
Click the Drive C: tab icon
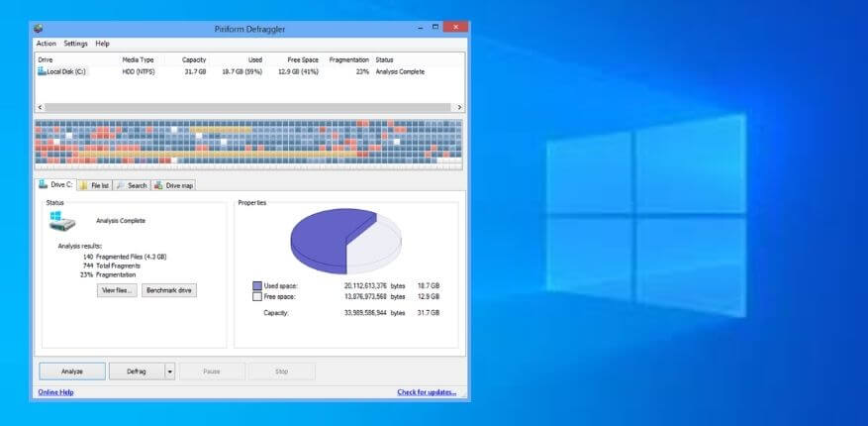(44, 185)
